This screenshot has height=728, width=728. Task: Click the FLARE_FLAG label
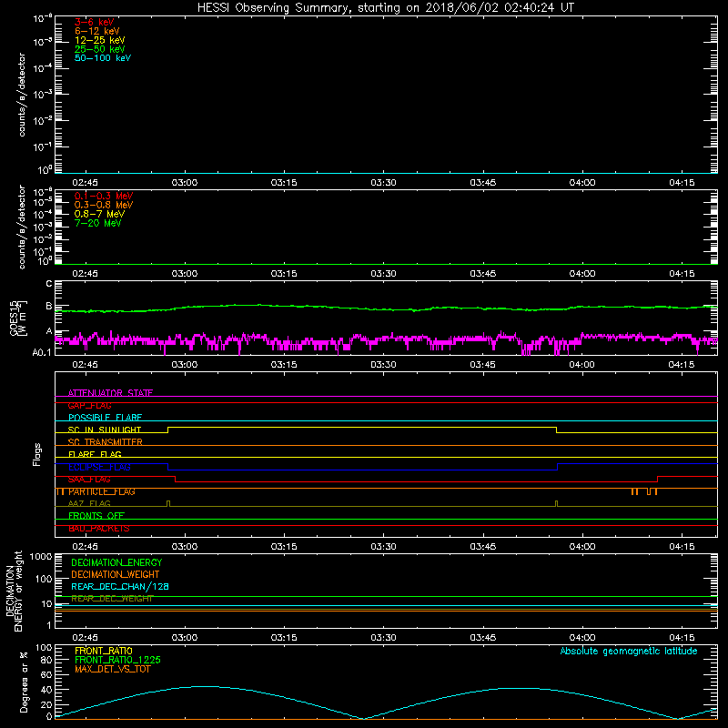point(95,454)
